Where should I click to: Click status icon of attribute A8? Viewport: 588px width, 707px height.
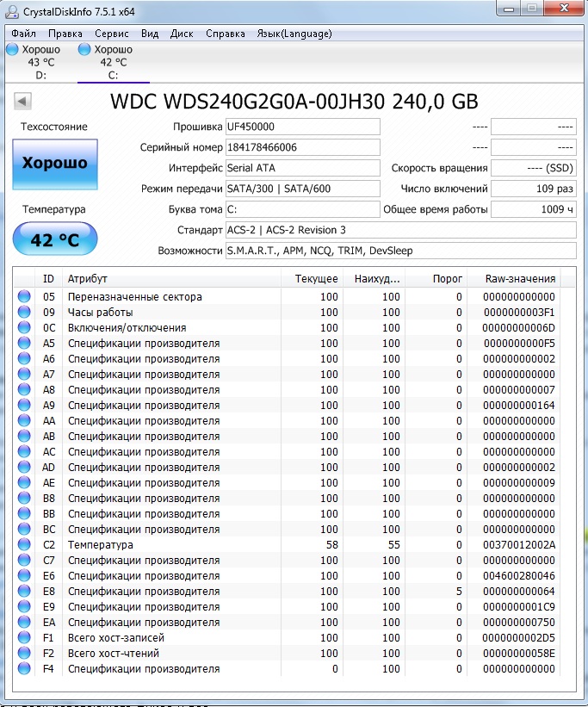coord(24,389)
